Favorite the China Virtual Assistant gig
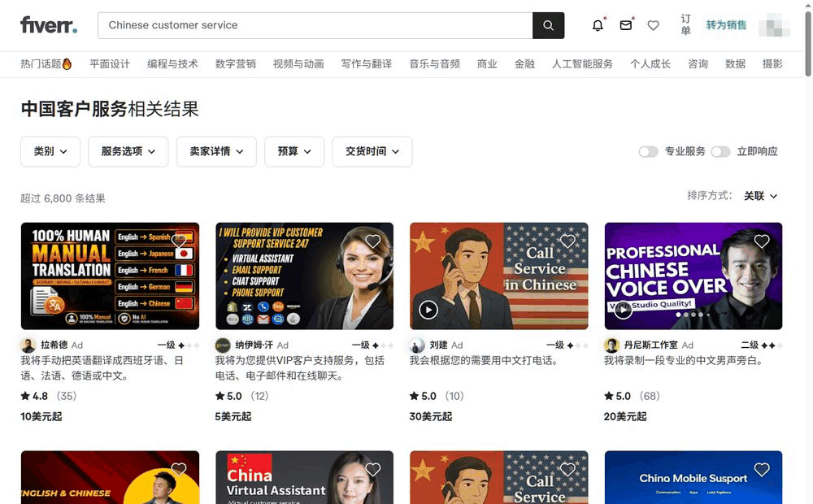The image size is (813, 504). [x=373, y=470]
